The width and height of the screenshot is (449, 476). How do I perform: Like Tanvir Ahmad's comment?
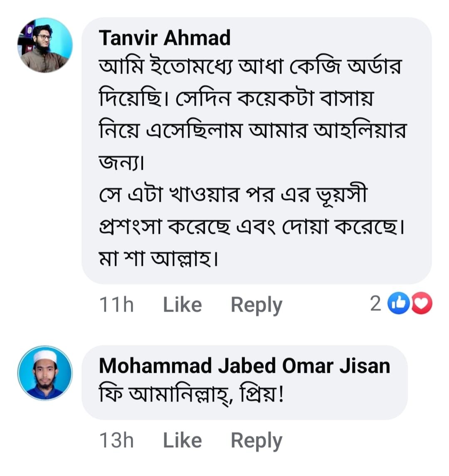click(x=182, y=305)
